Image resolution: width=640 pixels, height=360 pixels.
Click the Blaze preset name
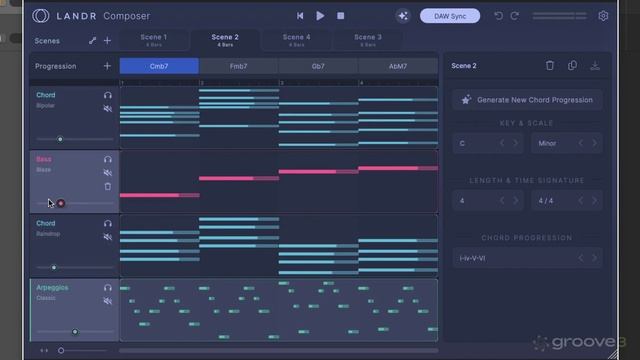[x=44, y=170]
